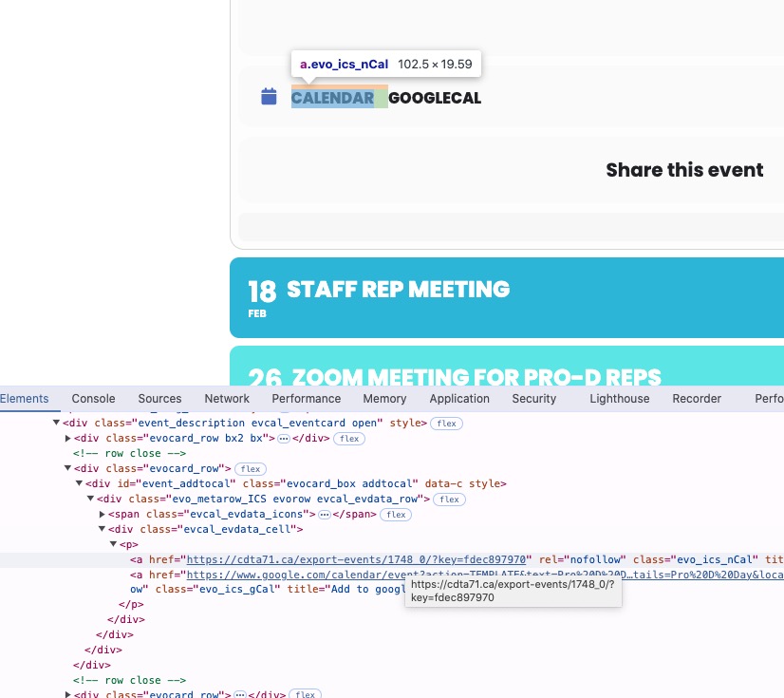Open the Lighthouse tab
Image resolution: width=784 pixels, height=698 pixels.
coord(619,399)
